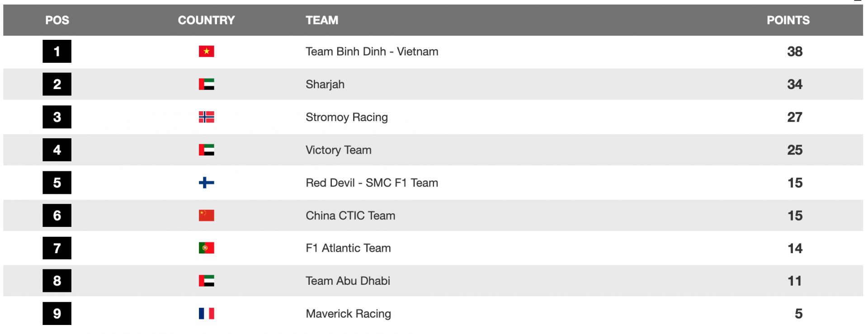Open Red Devil - SMC F1 Team

[x=372, y=183]
